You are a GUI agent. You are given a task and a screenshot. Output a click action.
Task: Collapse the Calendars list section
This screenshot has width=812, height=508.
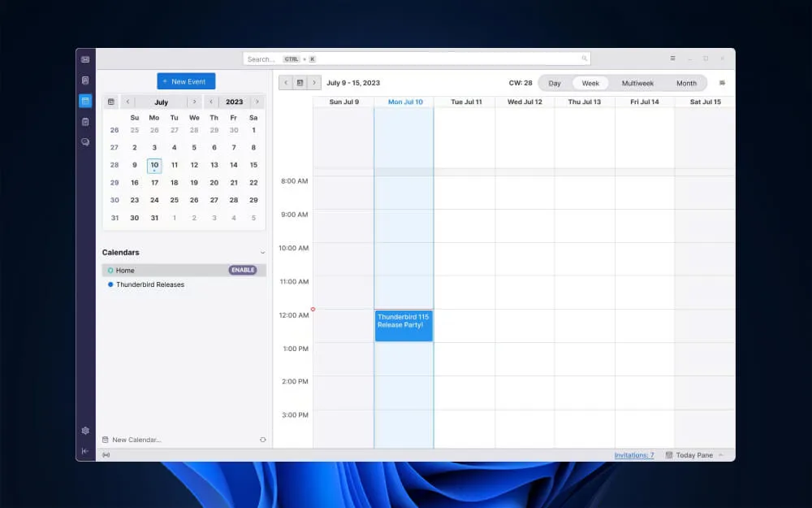[x=262, y=253]
